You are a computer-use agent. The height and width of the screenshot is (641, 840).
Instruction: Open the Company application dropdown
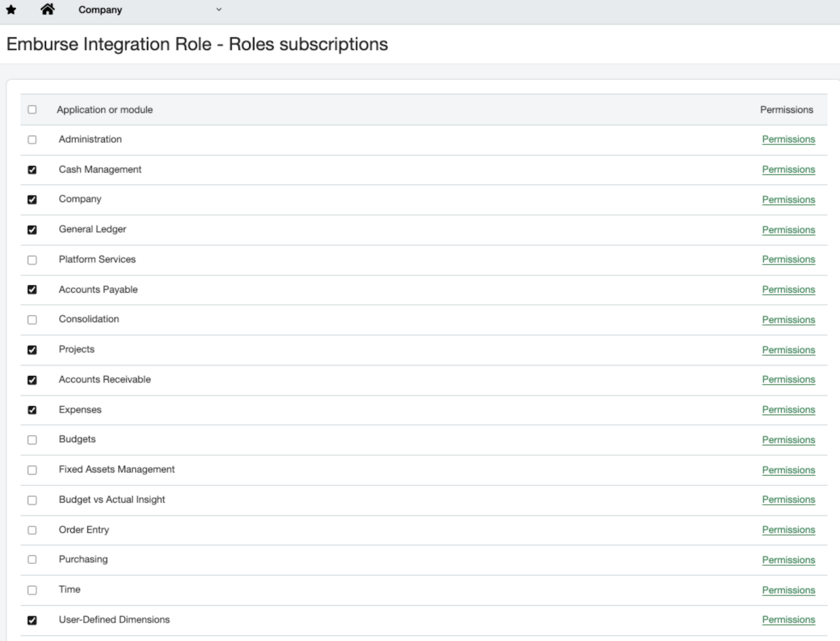pos(101,10)
